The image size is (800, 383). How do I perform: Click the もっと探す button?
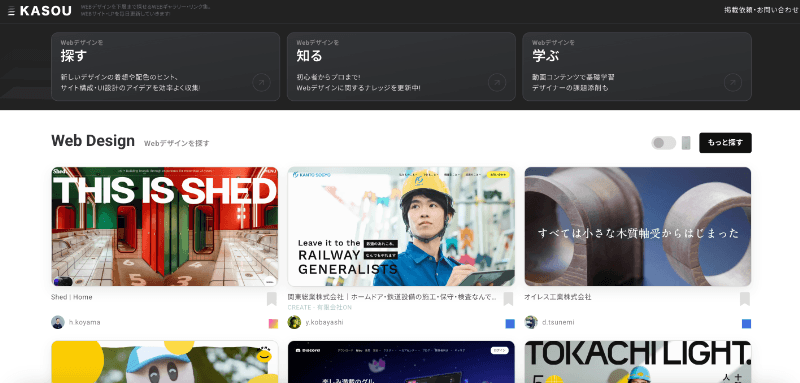pos(725,143)
